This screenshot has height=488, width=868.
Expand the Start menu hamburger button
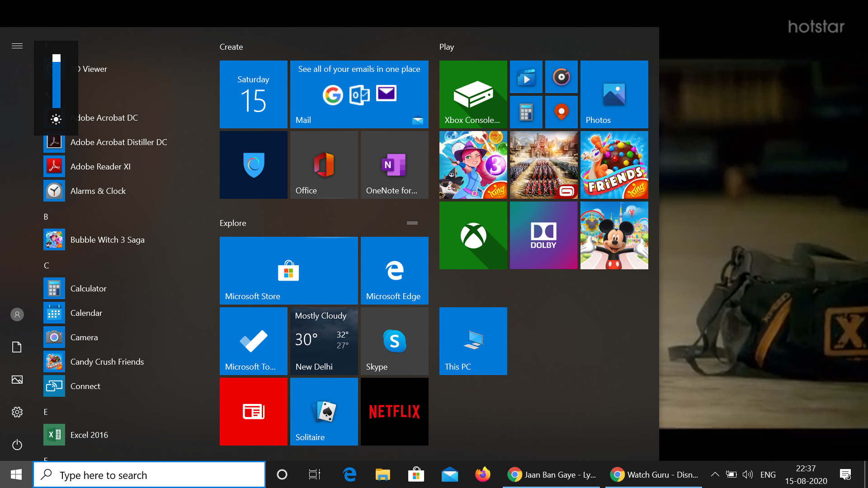pyautogui.click(x=17, y=46)
